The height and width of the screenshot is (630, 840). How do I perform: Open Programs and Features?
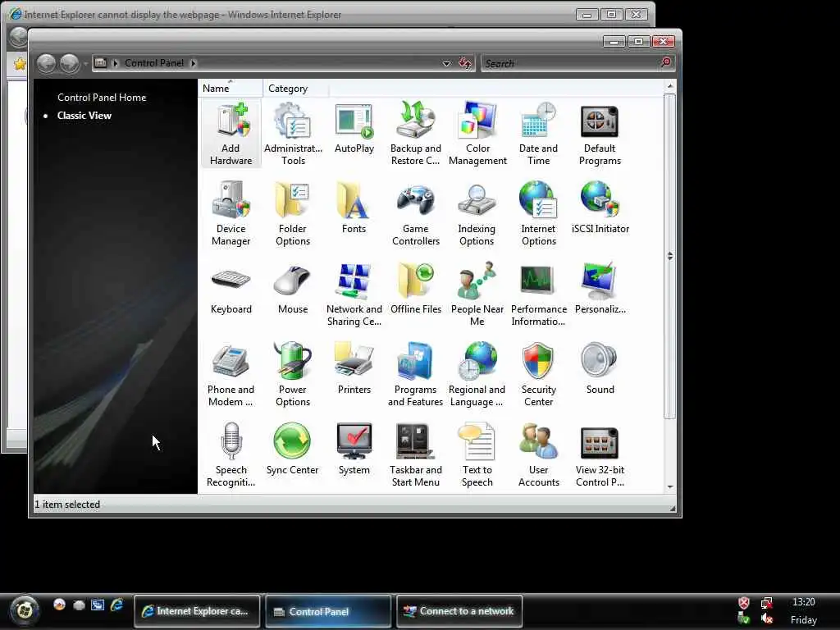coord(416,375)
